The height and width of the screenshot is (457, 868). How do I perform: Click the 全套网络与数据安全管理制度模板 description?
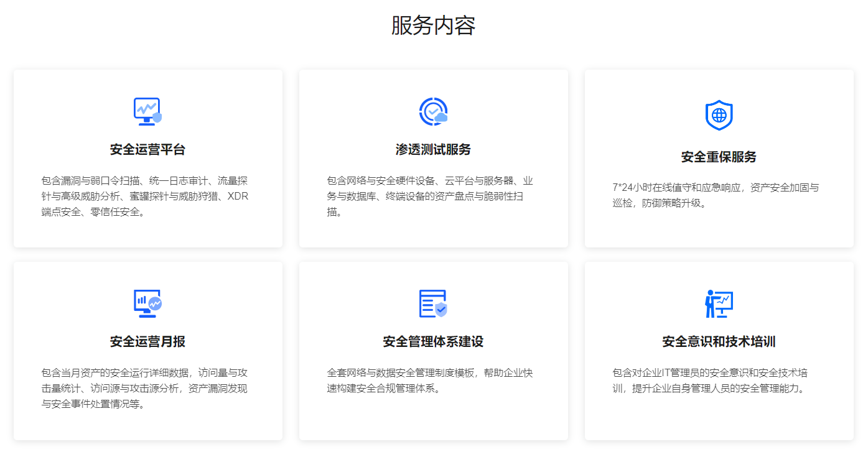pos(429,373)
